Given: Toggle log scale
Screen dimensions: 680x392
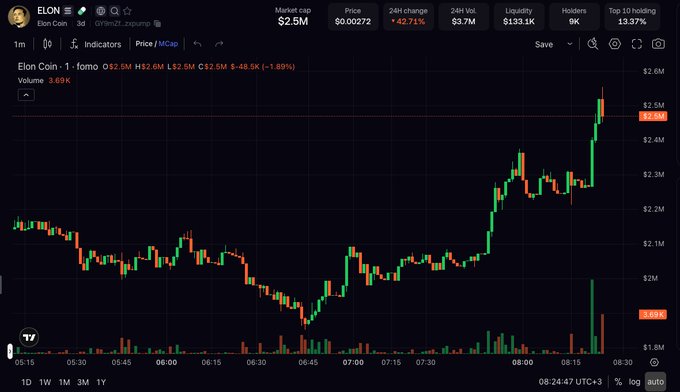Looking at the screenshot, I should 634,382.
